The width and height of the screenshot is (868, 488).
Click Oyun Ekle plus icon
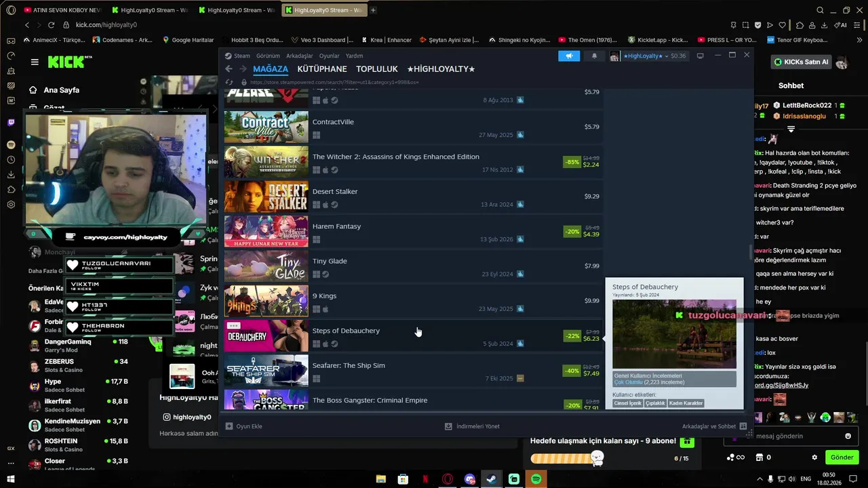229,426
